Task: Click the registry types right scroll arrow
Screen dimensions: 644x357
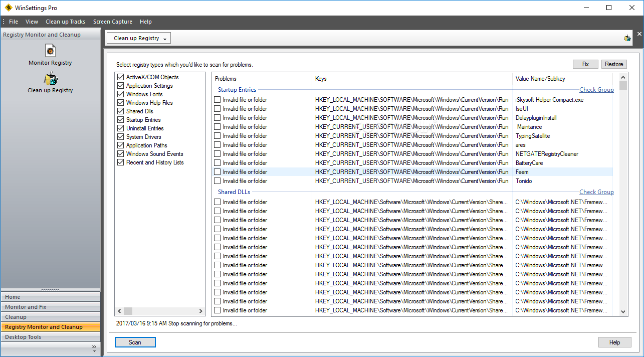Action: point(201,311)
